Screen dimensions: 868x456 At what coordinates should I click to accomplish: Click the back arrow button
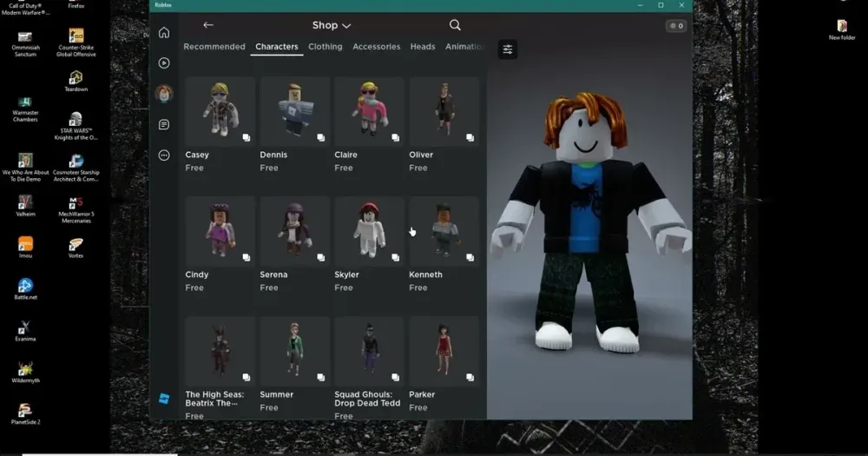[207, 25]
